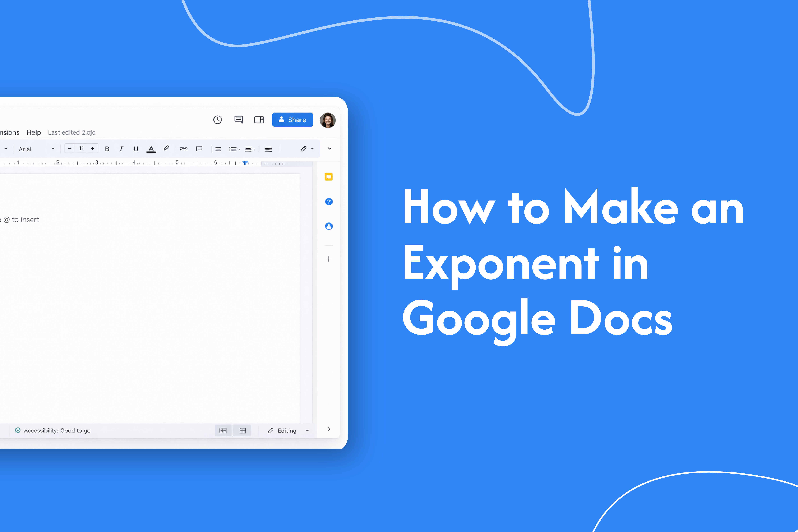Add a comment
The image size is (798, 532).
click(x=199, y=149)
